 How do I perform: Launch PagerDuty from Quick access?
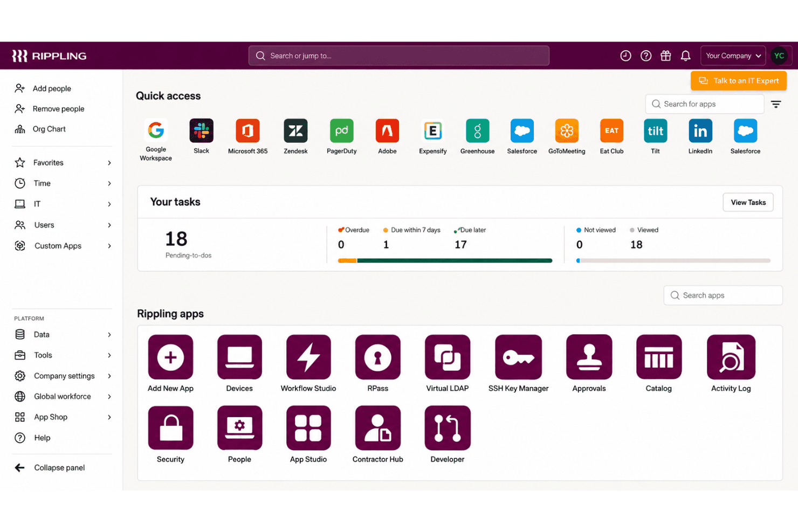342,130
